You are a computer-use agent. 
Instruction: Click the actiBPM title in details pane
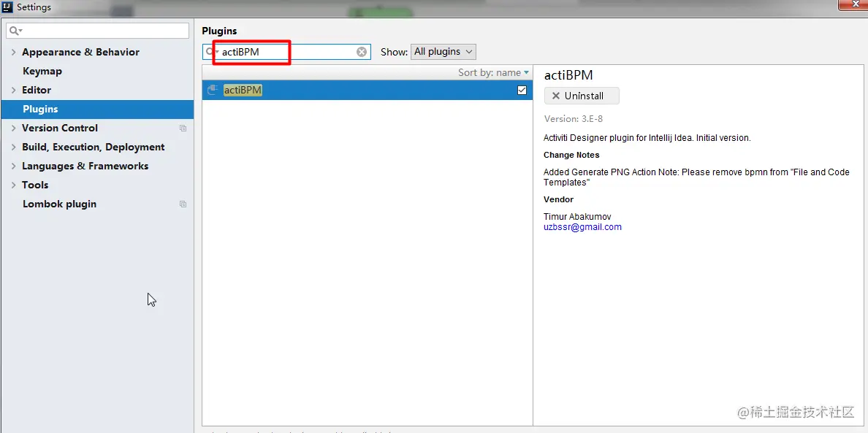(568, 76)
